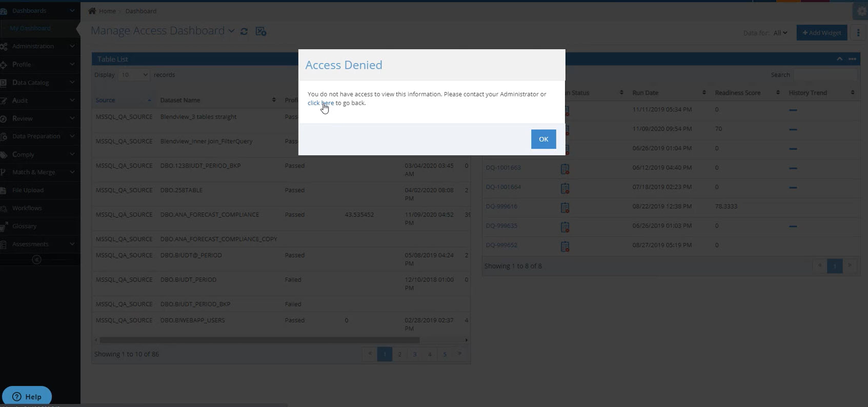Viewport: 868px width, 407px height.
Task: Open the right widget's ellipsis menu
Action: 852,59
